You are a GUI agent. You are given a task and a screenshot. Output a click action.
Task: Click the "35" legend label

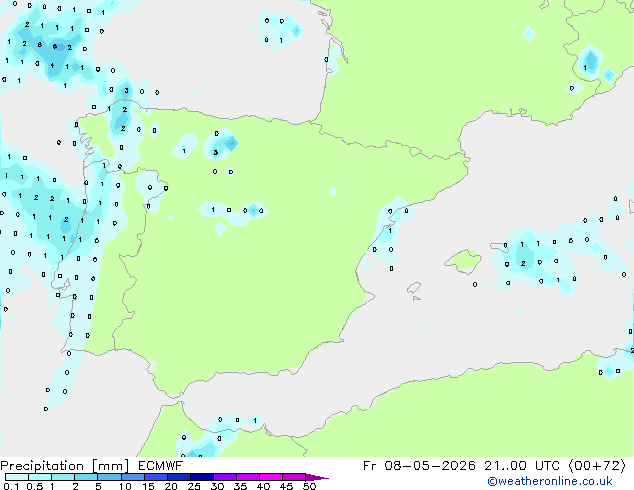240,486
